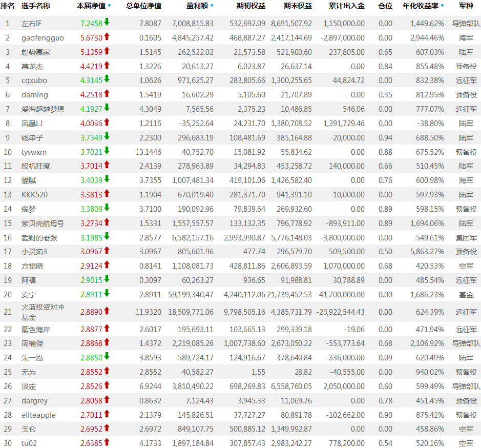The image size is (481, 448).
Task: Select player name 紫贝壳航母号
Action: pos(43,223)
